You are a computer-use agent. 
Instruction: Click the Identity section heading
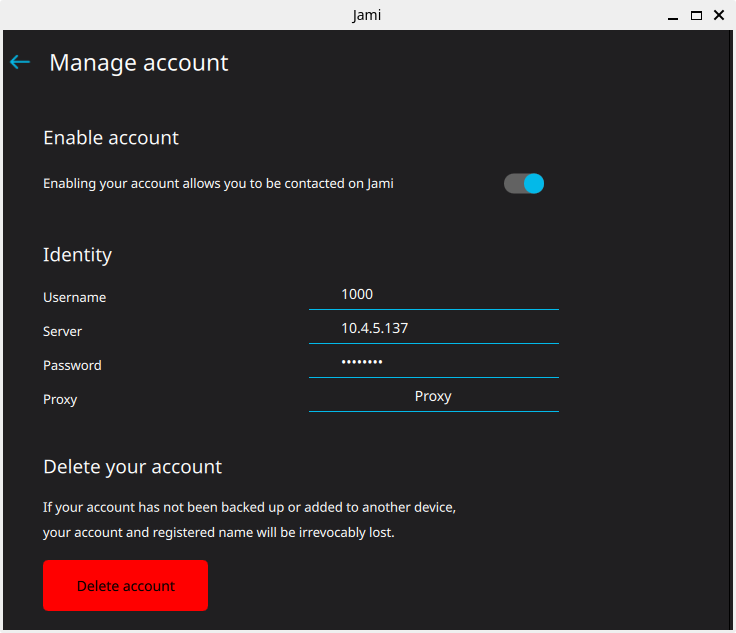77,255
